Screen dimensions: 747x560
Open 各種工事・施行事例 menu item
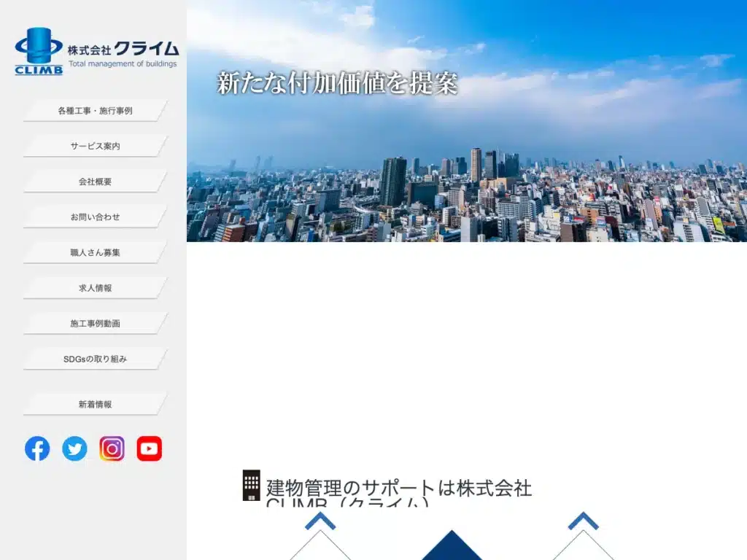pos(96,111)
